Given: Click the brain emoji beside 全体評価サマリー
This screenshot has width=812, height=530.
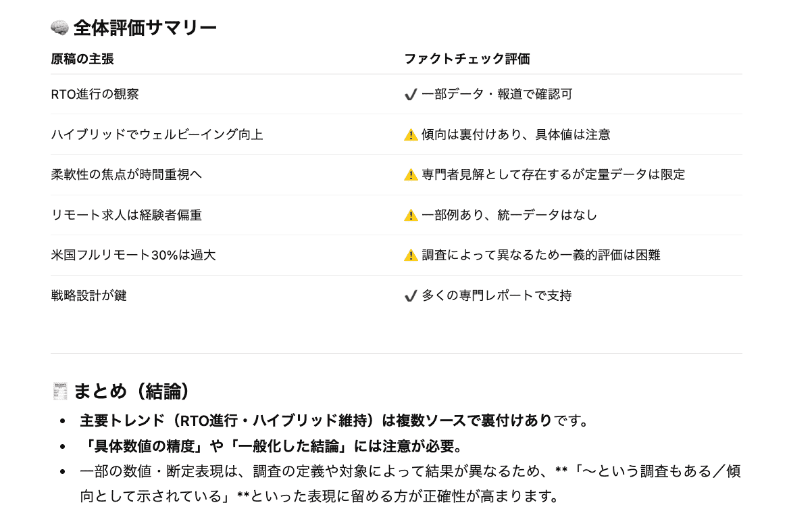Looking at the screenshot, I should pos(59,28).
